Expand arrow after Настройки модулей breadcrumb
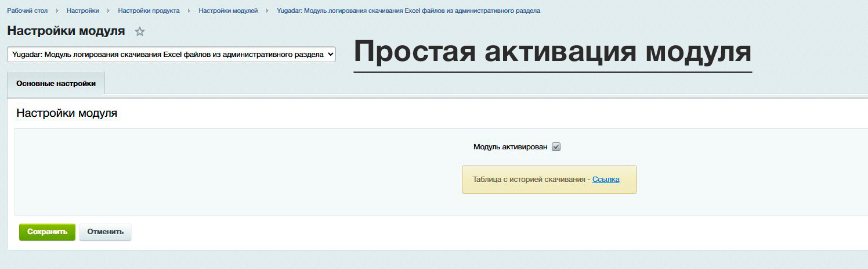Viewport: 868px width, 269px height. coord(267,11)
